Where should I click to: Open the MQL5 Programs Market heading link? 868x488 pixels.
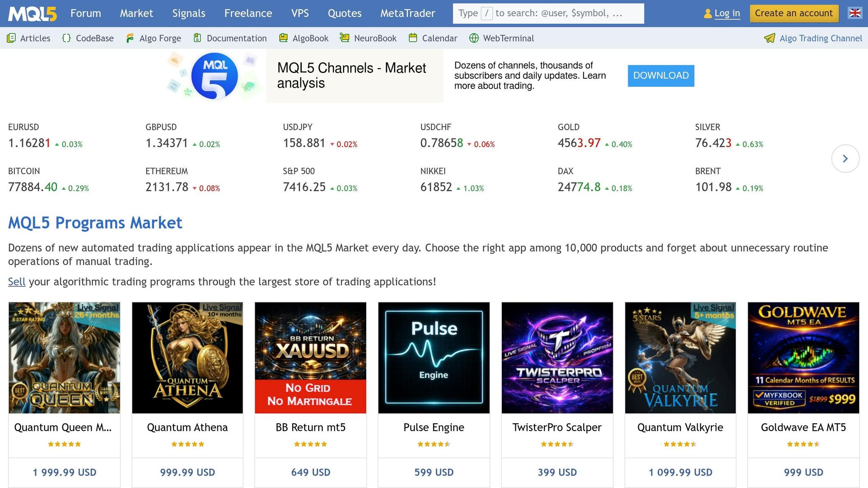point(95,223)
